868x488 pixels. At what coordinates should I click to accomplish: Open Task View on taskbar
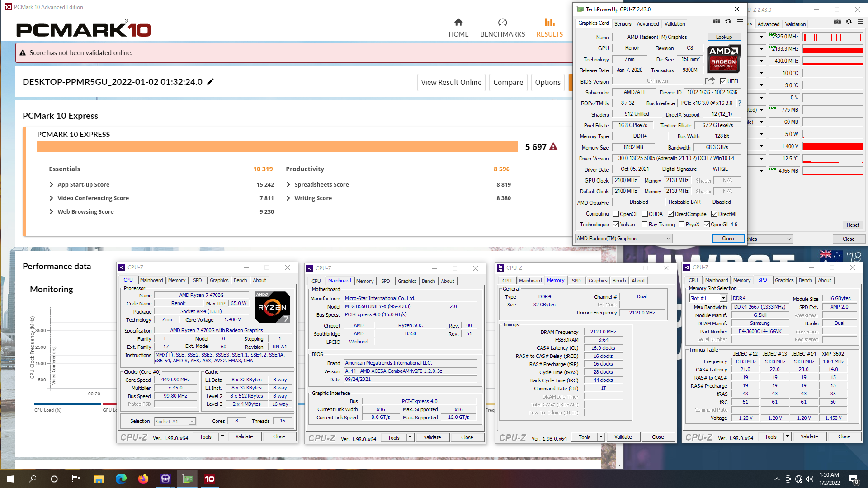pos(76,479)
